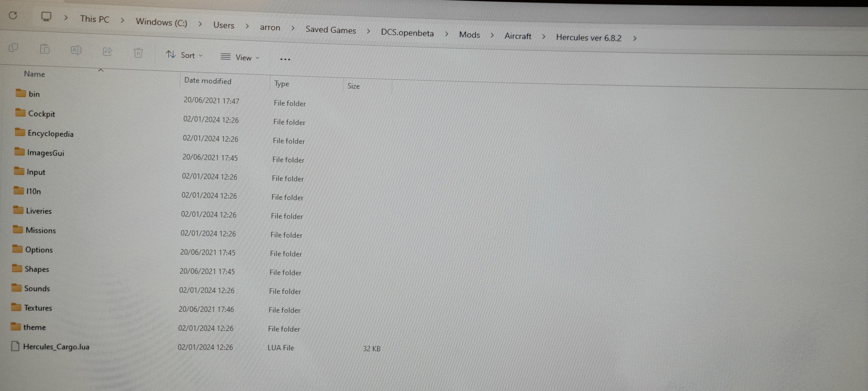Click the Share toolbar icon
The width and height of the screenshot is (868, 391).
(x=107, y=52)
